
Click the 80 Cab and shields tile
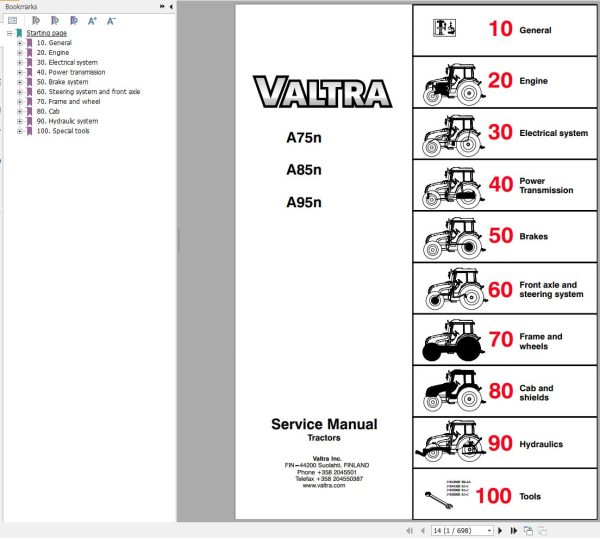505,391
